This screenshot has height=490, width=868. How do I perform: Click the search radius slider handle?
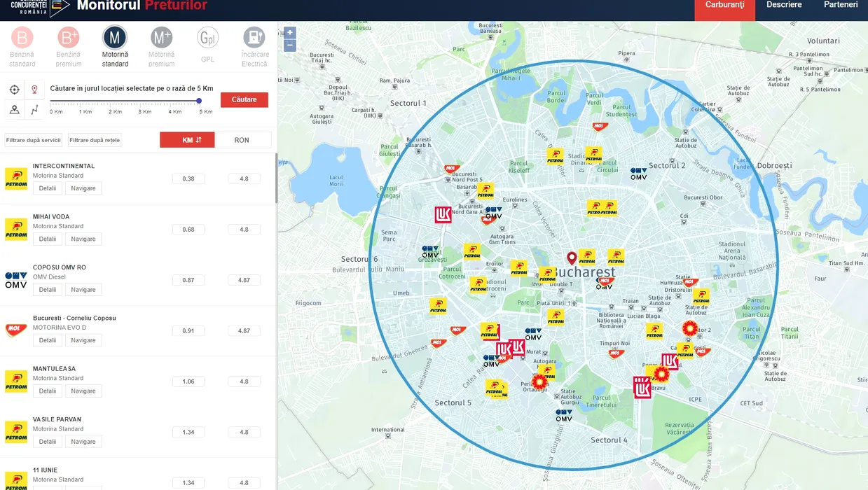pos(199,101)
